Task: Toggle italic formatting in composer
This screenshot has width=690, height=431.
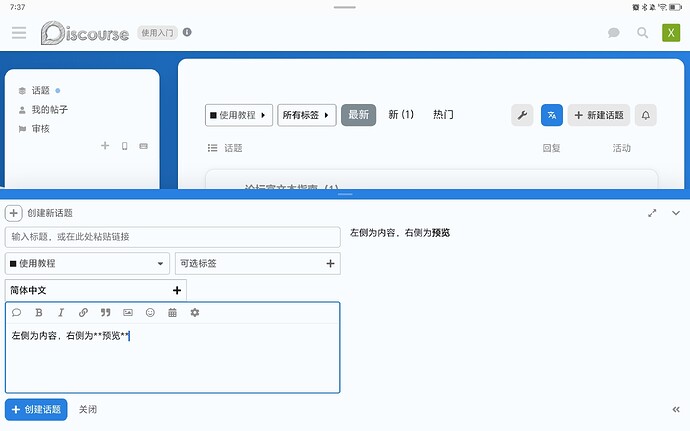Action: pos(61,313)
